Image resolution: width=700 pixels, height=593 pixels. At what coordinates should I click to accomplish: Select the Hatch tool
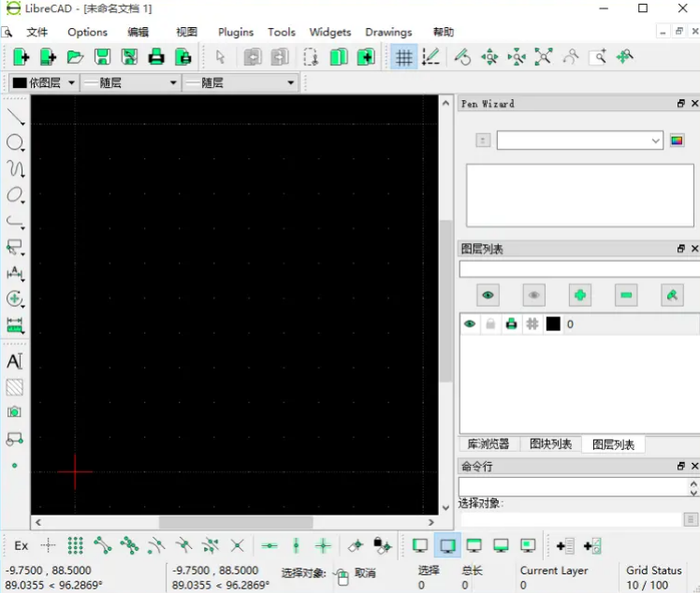pos(15,387)
